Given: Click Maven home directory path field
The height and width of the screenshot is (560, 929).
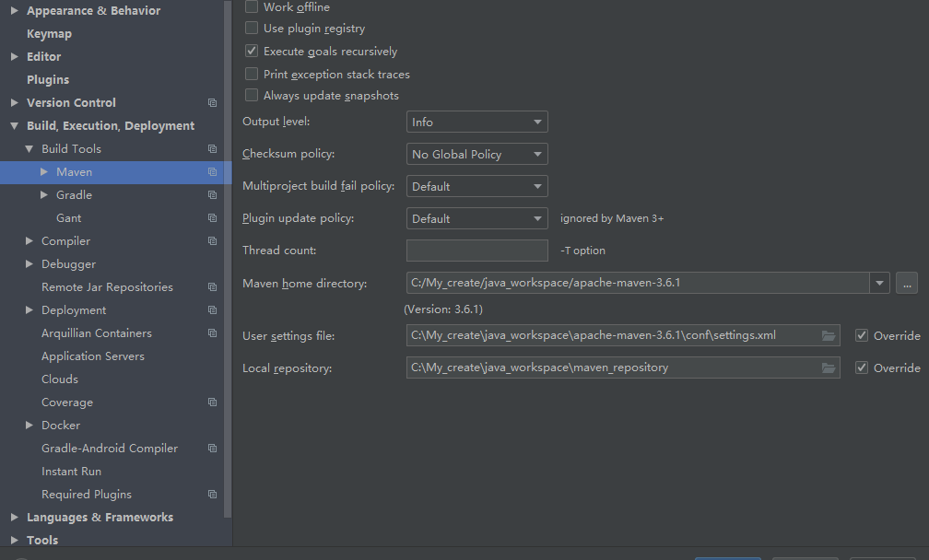Looking at the screenshot, I should [638, 283].
